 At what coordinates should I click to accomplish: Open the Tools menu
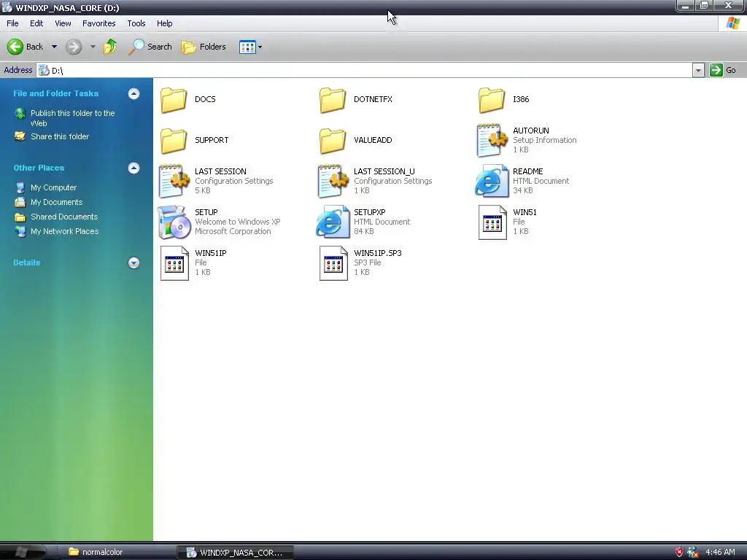[x=136, y=23]
